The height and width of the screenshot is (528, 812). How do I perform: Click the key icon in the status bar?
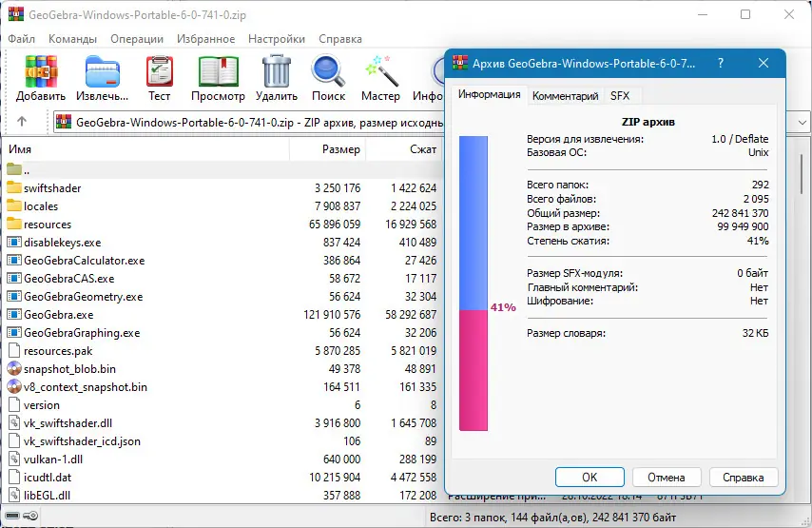click(30, 516)
